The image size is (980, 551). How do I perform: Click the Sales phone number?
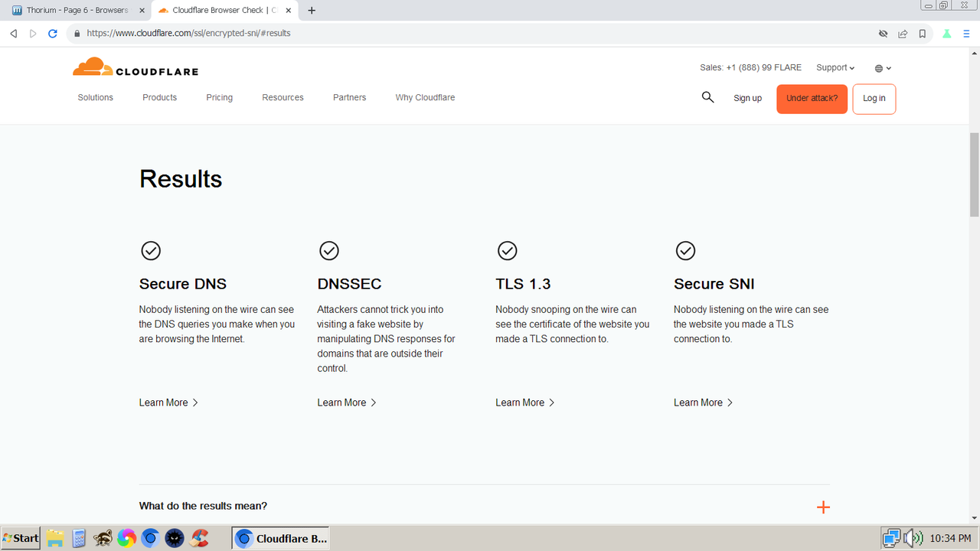[x=751, y=67]
